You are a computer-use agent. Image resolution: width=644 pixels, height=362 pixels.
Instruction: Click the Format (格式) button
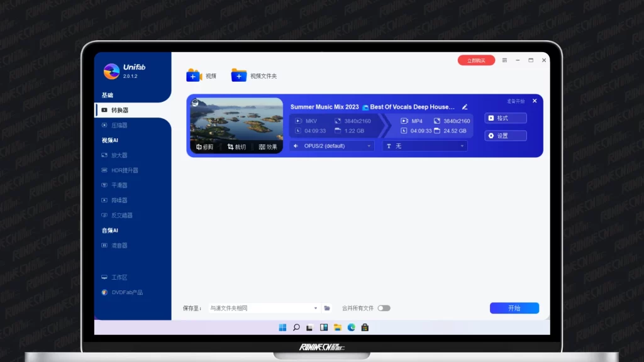point(506,118)
